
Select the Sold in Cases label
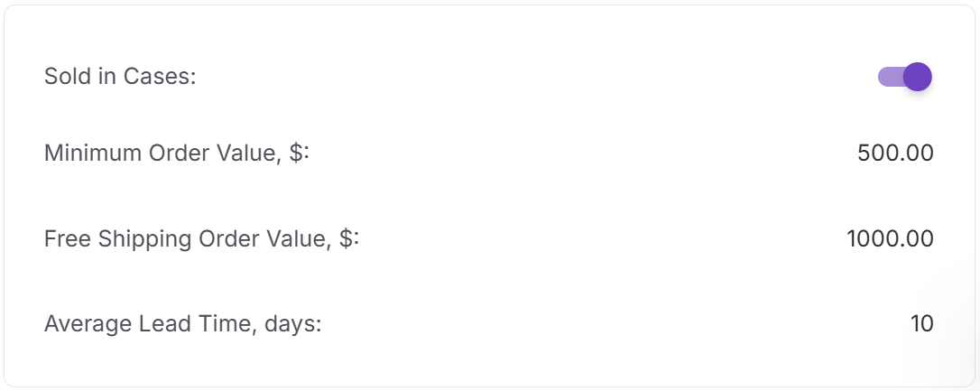(120, 77)
